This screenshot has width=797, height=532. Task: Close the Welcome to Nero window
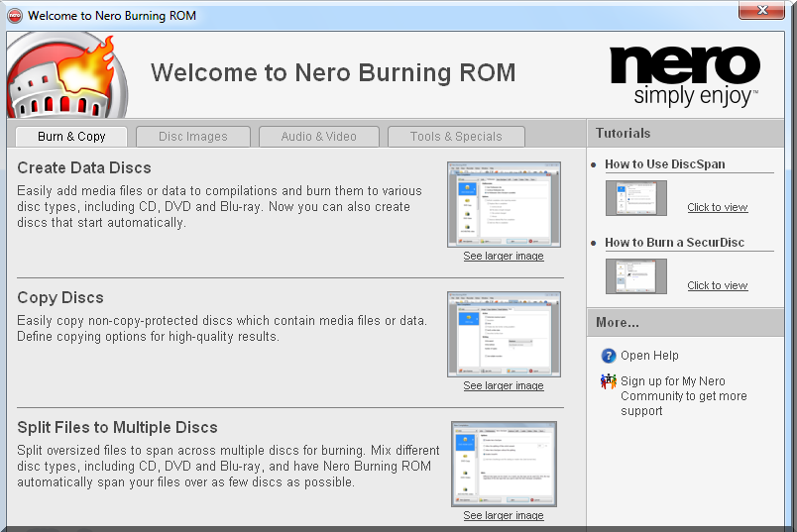(x=761, y=10)
